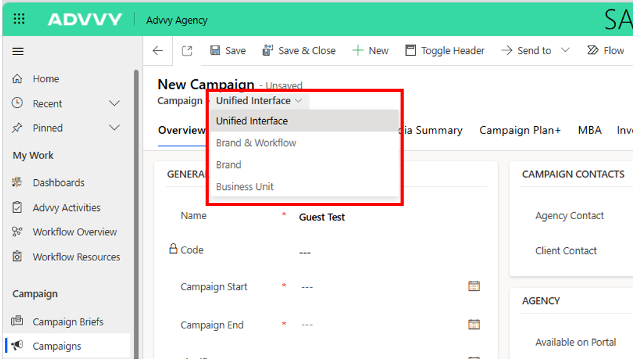Open record in new window icon
Image resolution: width=633 pixels, height=364 pixels.
point(187,51)
